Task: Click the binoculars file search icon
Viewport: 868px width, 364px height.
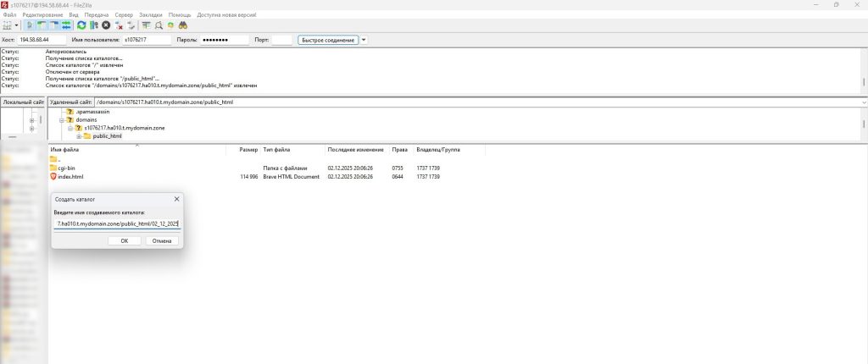Action: click(182, 26)
